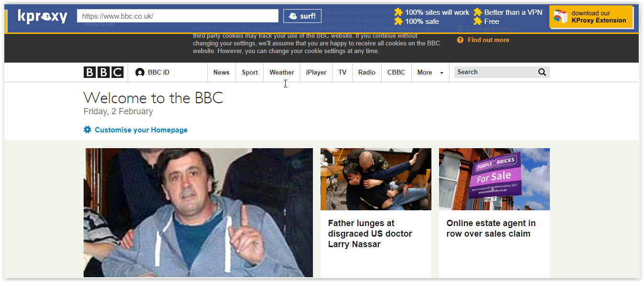
Task: Read Father lunges at disgraced US doctor headline
Action: 370,234
